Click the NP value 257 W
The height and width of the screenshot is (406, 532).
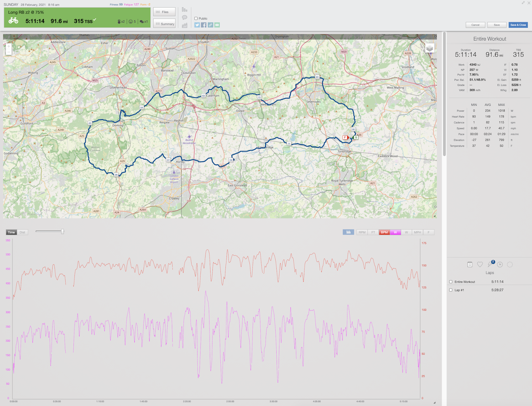click(474, 70)
